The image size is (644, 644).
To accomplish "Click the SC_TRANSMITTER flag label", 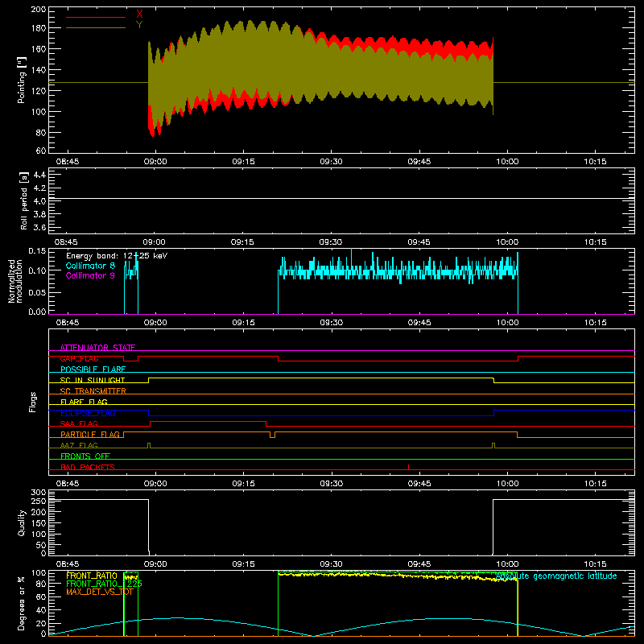I will pos(93,391).
